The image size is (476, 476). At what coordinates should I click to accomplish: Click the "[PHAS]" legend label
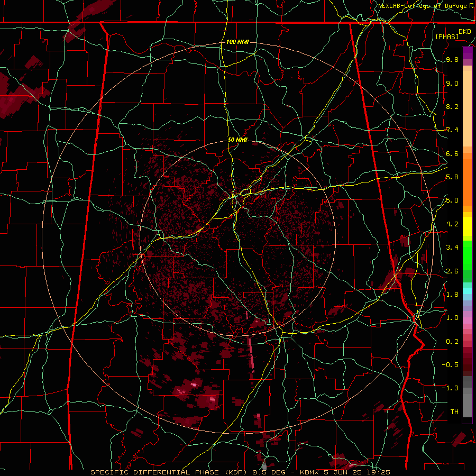click(447, 36)
